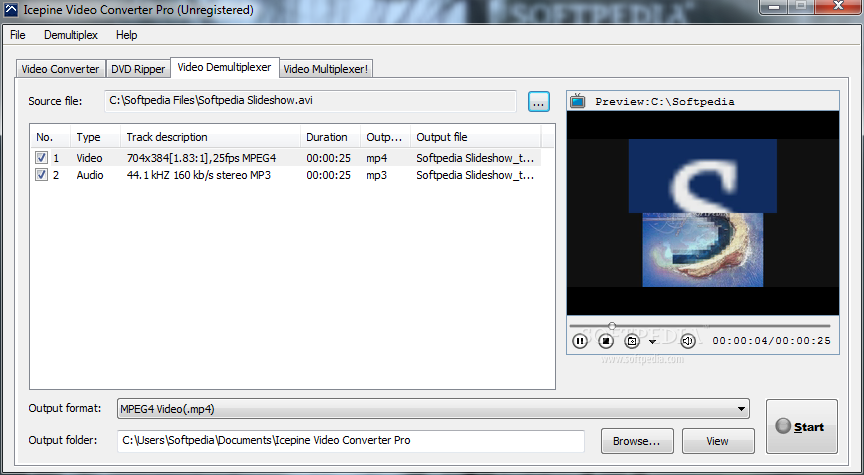Click the 00:00:04/00:00:25 time display
The image size is (864, 475).
click(x=771, y=341)
